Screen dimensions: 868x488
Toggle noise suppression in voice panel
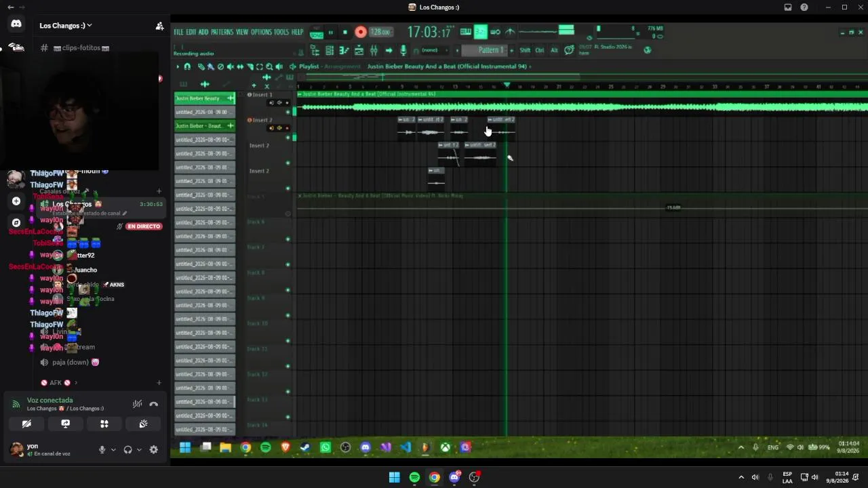[138, 404]
